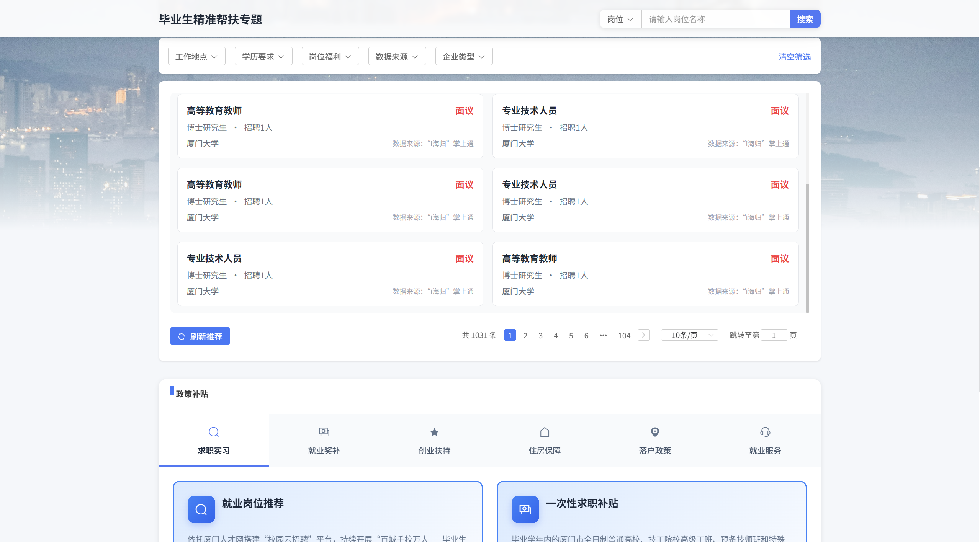The height and width of the screenshot is (542, 980).
Task: Open the 10条/页 page size selector
Action: [689, 335]
